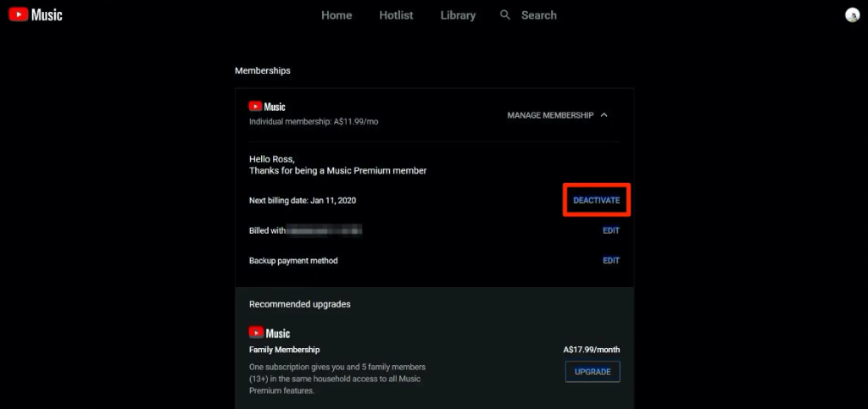Select the "Recommended upgrades" heading

coord(299,304)
